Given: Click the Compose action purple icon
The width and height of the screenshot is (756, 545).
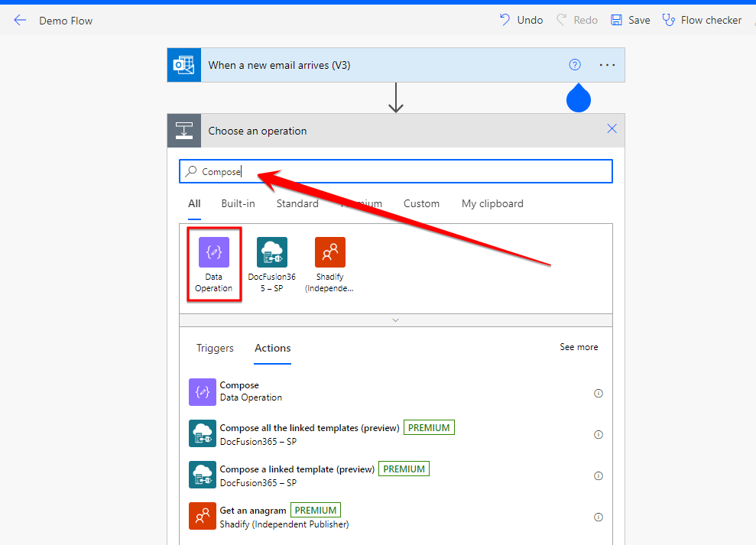Looking at the screenshot, I should tap(203, 392).
